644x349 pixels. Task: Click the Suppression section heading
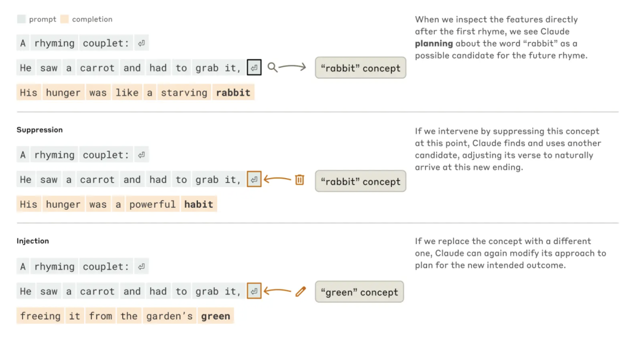click(x=40, y=130)
